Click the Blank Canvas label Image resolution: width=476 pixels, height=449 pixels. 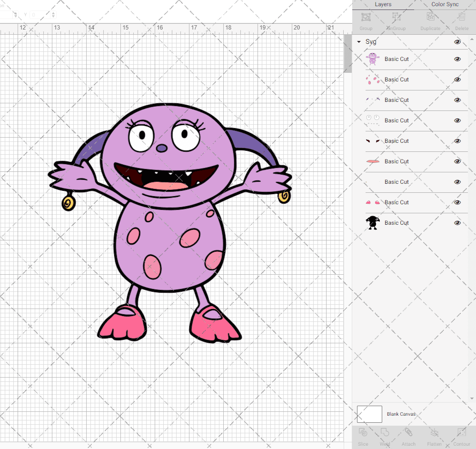(401, 414)
